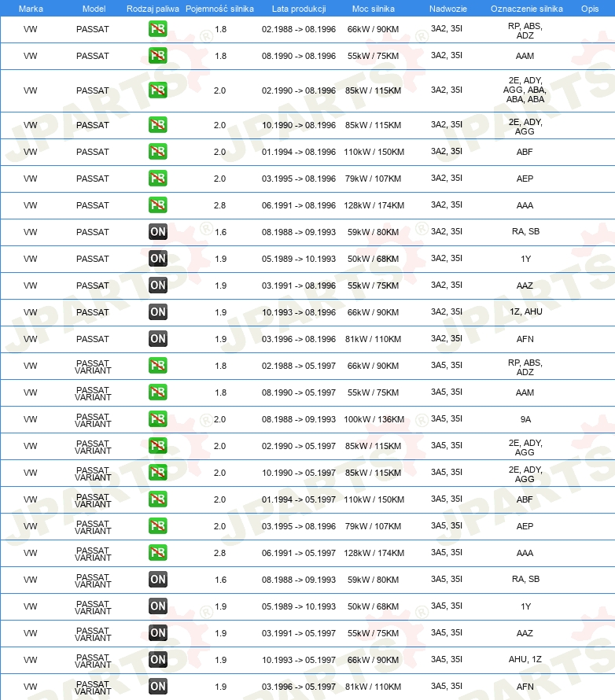Click the Opis column header

[x=590, y=9]
